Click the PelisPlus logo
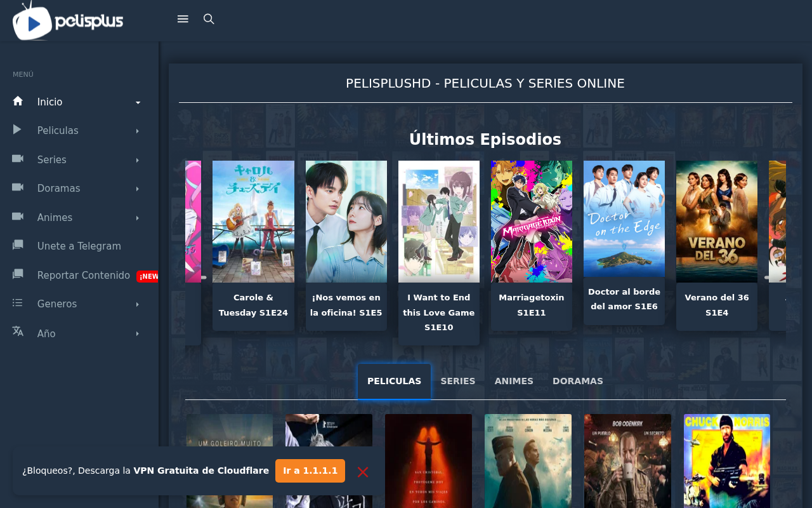Screen dimensions: 812x508 pos(68,20)
